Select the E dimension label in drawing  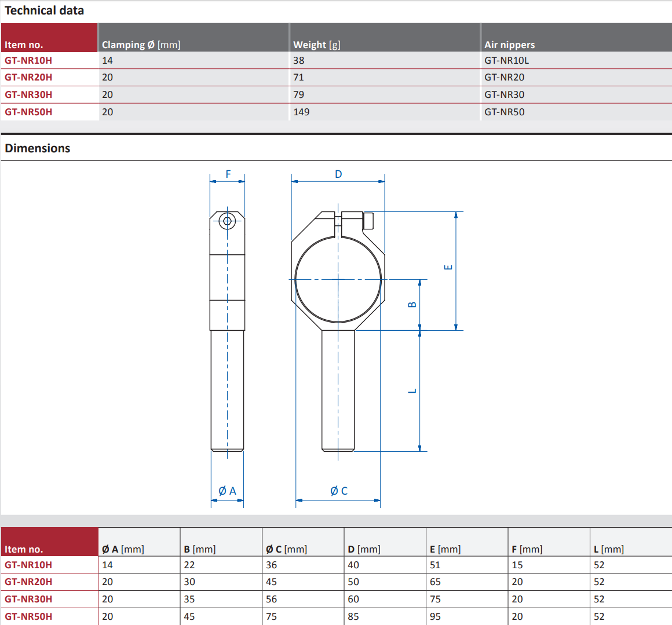click(x=448, y=267)
